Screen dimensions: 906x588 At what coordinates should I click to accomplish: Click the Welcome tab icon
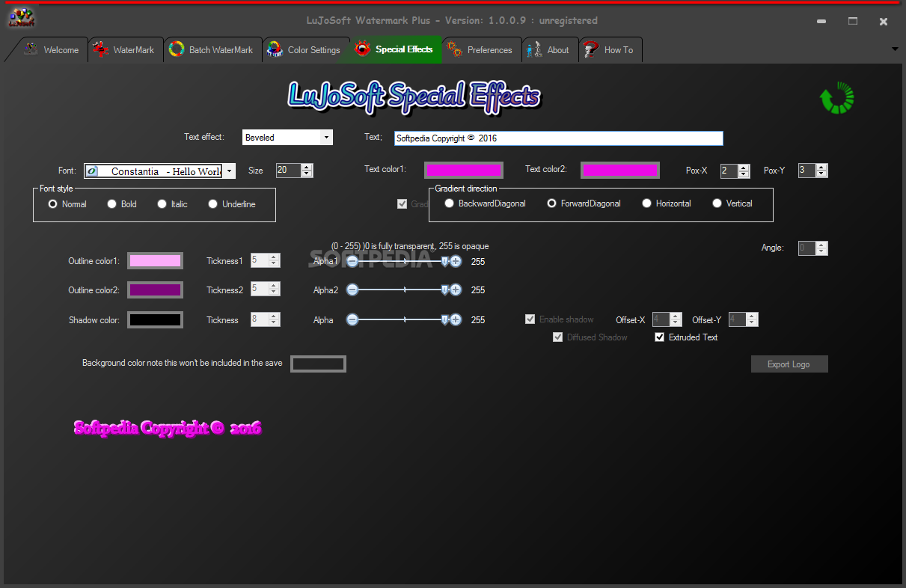[x=31, y=49]
